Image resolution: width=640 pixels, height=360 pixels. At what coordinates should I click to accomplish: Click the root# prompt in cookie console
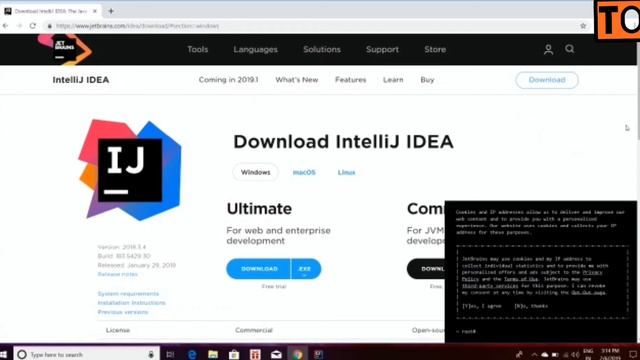(x=466, y=331)
